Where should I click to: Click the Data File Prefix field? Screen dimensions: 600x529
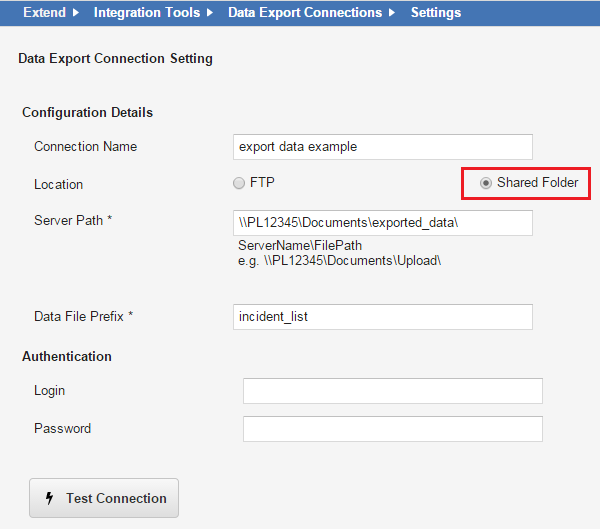382,317
